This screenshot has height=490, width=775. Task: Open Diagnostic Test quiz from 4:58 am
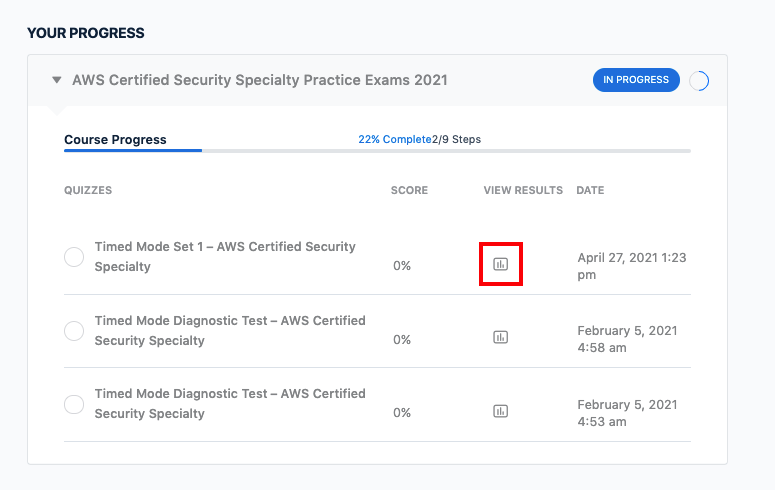tap(230, 330)
